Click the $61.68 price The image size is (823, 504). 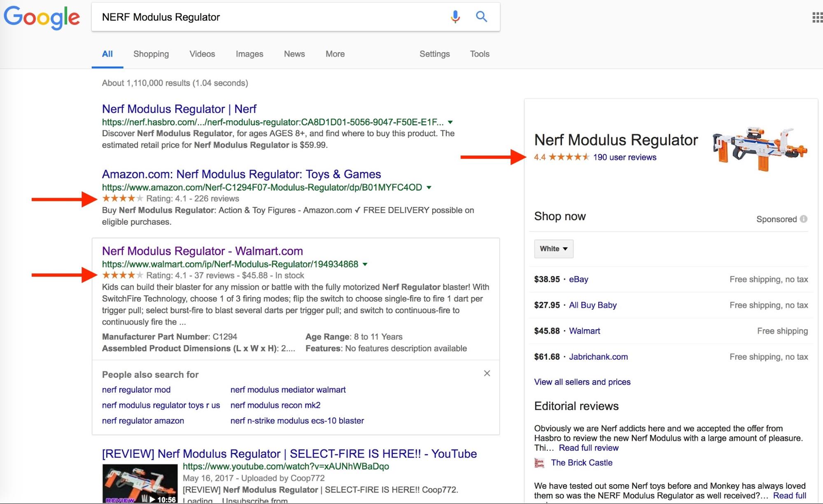[547, 357]
